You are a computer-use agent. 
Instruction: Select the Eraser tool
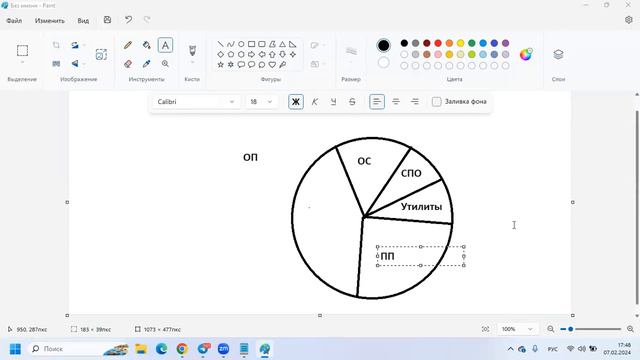tap(128, 64)
